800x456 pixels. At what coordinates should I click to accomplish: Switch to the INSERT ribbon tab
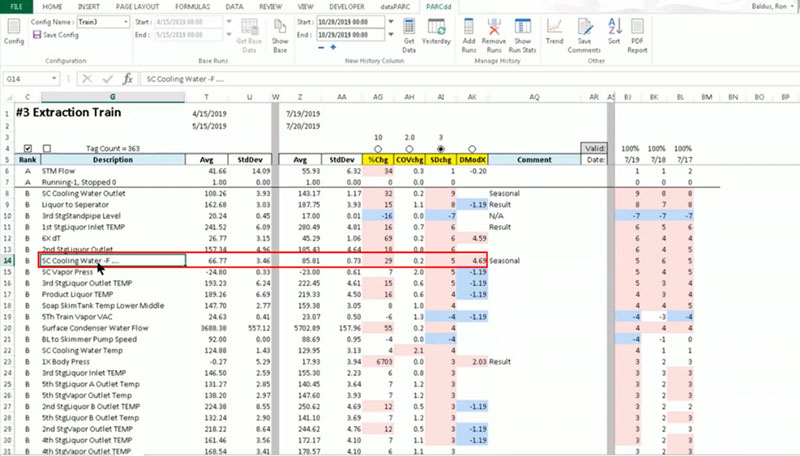[89, 7]
